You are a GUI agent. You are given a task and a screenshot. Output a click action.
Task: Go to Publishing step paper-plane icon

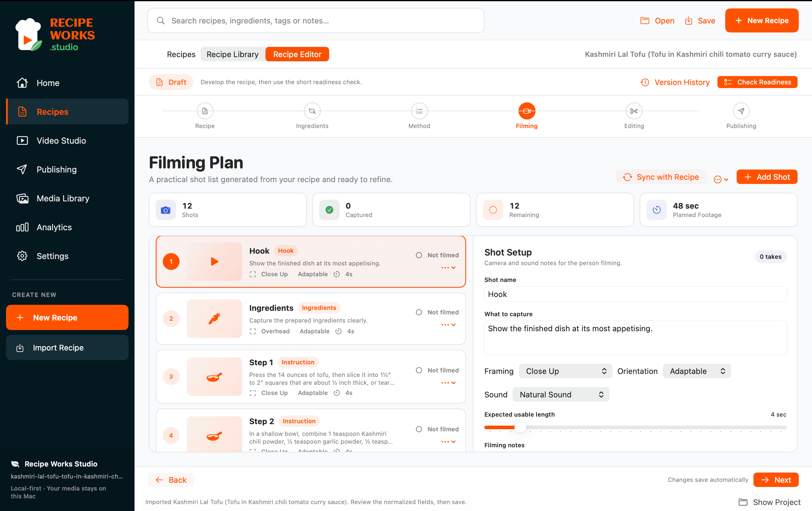741,111
